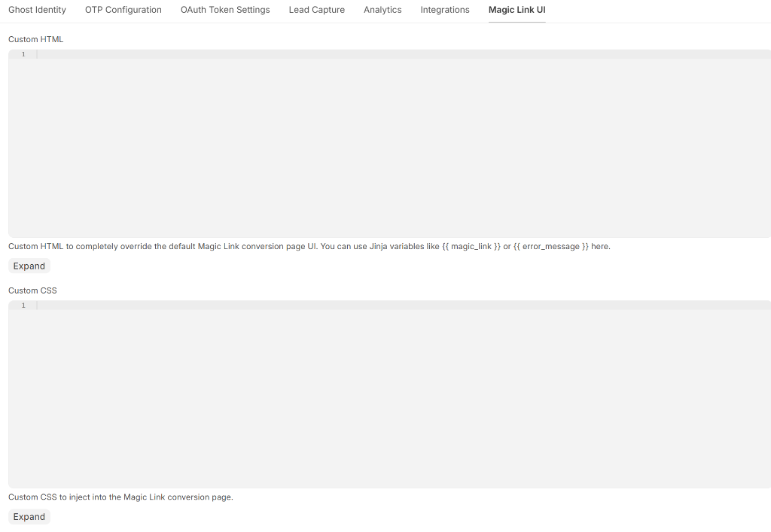Click line number 1 in the Custom HTML editor
771x532 pixels.
pos(23,54)
